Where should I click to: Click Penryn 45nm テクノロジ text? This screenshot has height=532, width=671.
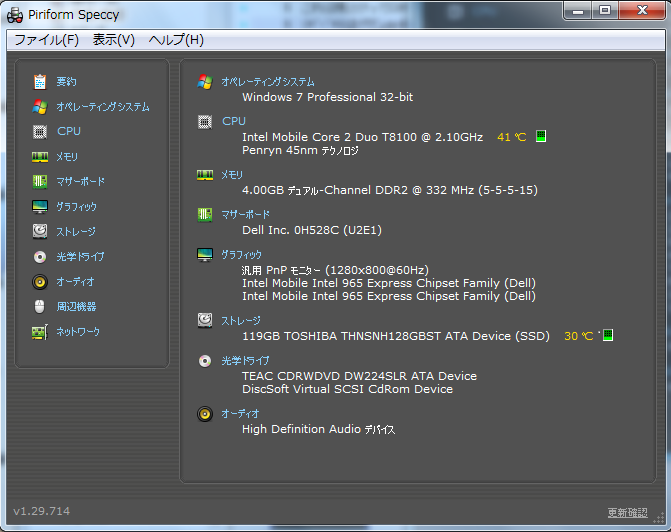tap(300, 150)
